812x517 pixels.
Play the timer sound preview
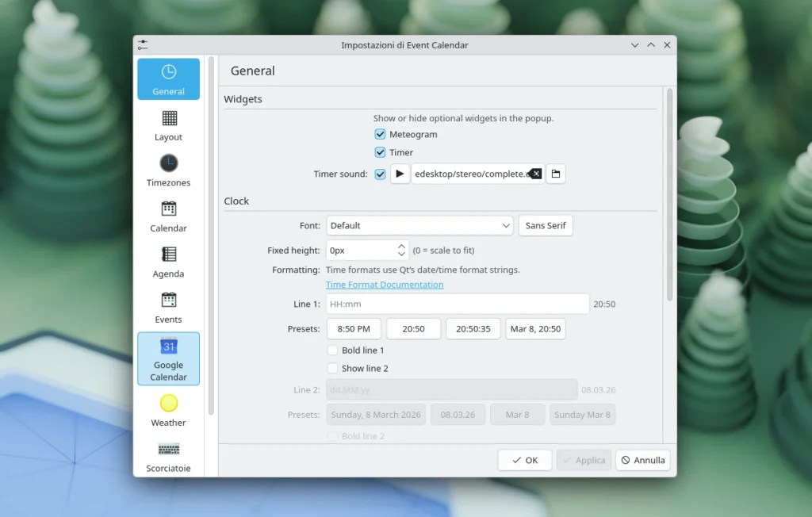coord(400,173)
